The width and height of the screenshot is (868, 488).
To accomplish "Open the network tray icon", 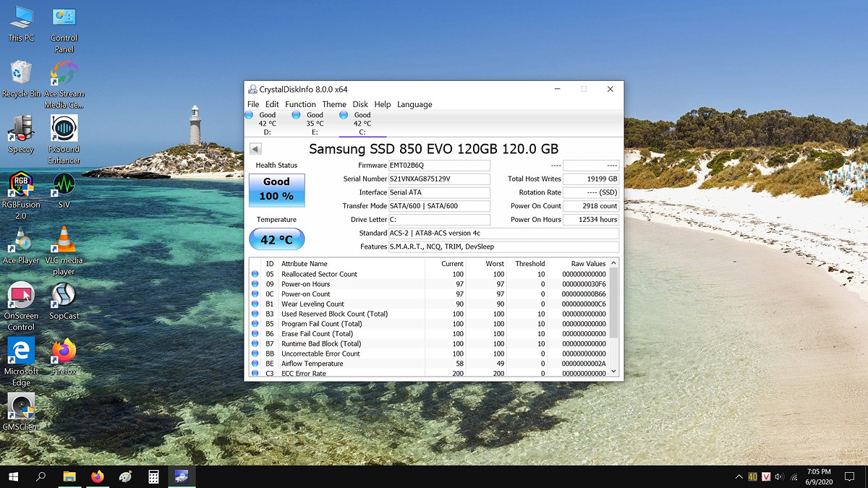I will (x=793, y=477).
